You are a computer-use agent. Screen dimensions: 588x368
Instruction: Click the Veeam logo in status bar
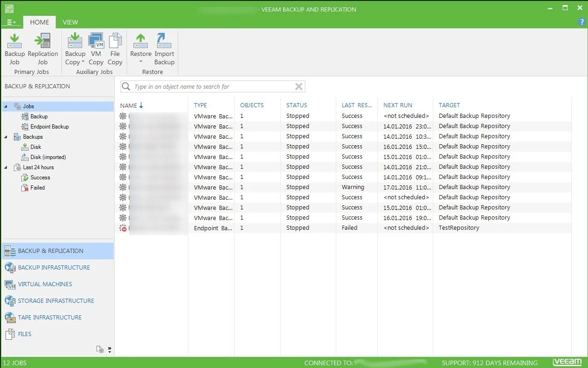click(x=567, y=362)
